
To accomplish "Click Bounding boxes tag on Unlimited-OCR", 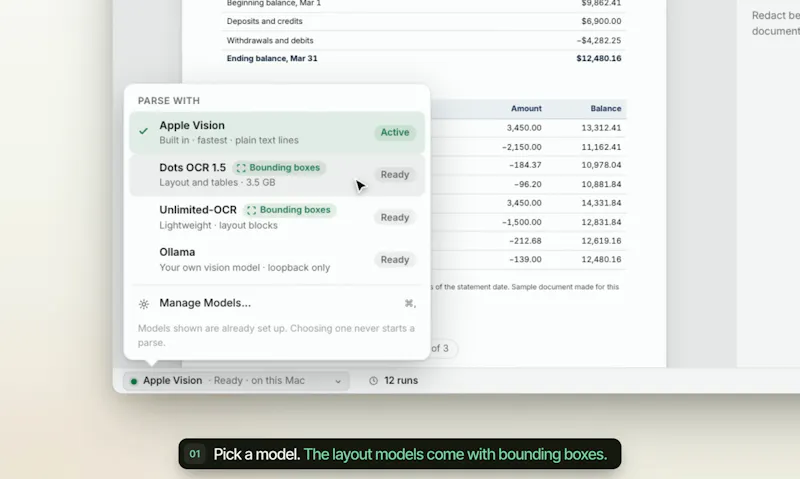I will pyautogui.click(x=289, y=210).
